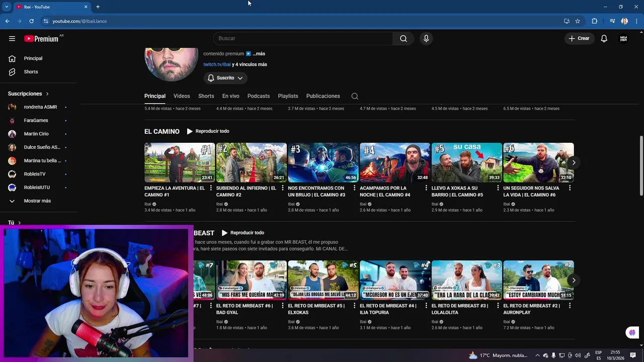Expand Mostrar más in subscriptions
644x362 pixels.
[38, 201]
